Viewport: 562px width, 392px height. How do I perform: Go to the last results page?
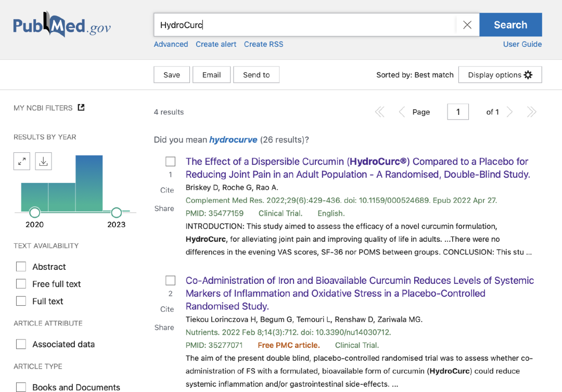click(x=531, y=112)
